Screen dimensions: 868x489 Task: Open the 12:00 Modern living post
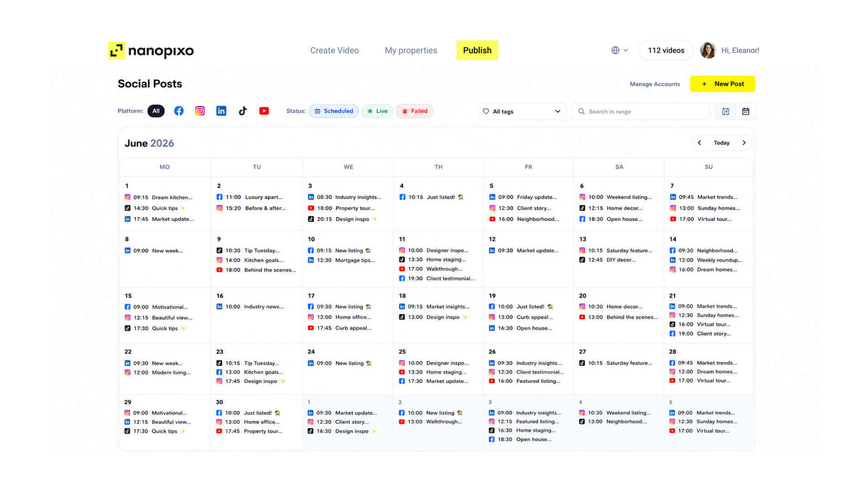coord(158,373)
